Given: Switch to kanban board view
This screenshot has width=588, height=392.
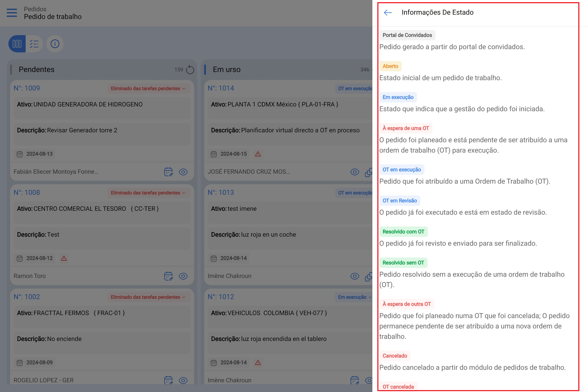Looking at the screenshot, I should [17, 44].
